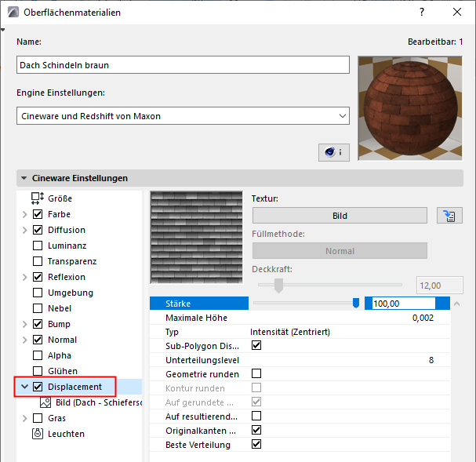Screen dimensions: 476x462
Task: Select the Leuchten lamp icon entry
Action: point(38,434)
